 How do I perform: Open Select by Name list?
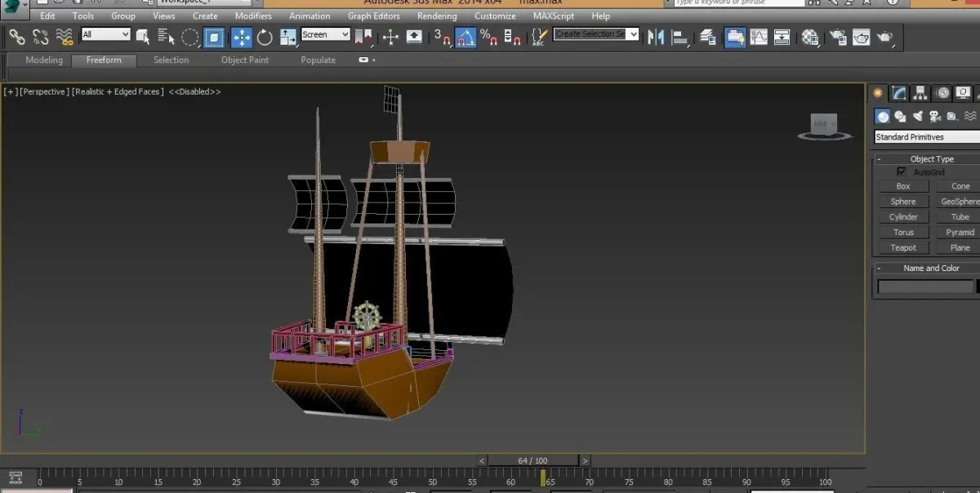[167, 37]
